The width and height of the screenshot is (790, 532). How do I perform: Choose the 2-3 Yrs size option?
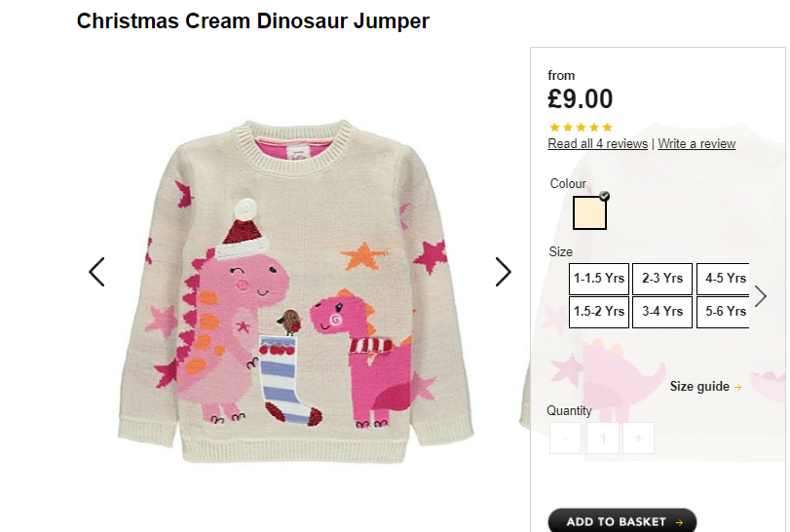click(x=662, y=279)
